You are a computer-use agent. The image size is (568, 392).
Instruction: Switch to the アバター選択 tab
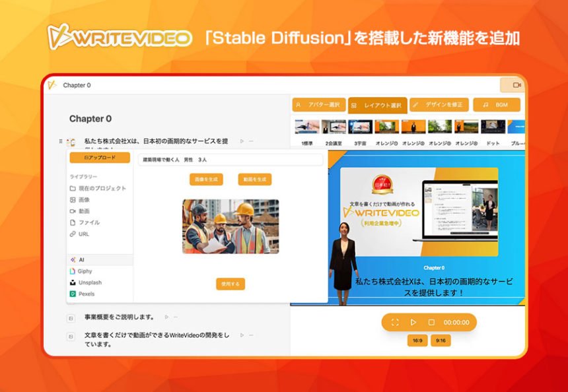tap(321, 104)
